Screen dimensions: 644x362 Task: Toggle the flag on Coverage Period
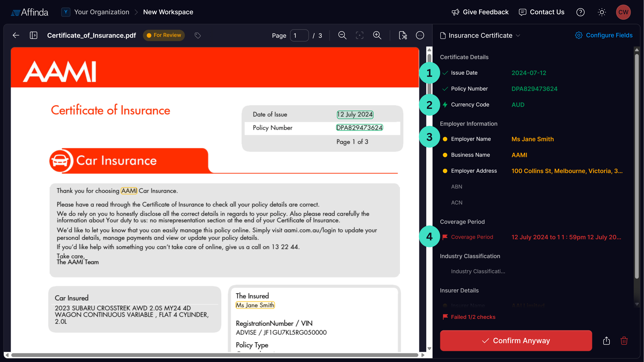(445, 237)
